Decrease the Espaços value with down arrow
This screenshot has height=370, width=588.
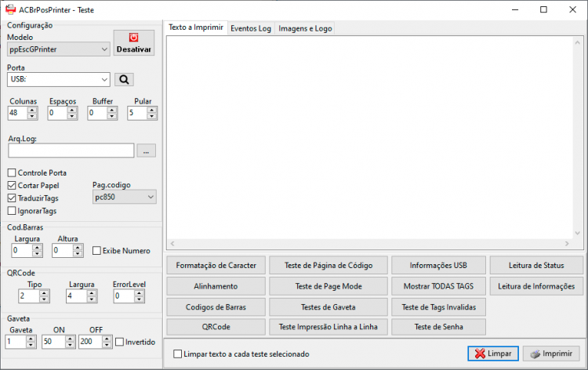pyautogui.click(x=72, y=116)
